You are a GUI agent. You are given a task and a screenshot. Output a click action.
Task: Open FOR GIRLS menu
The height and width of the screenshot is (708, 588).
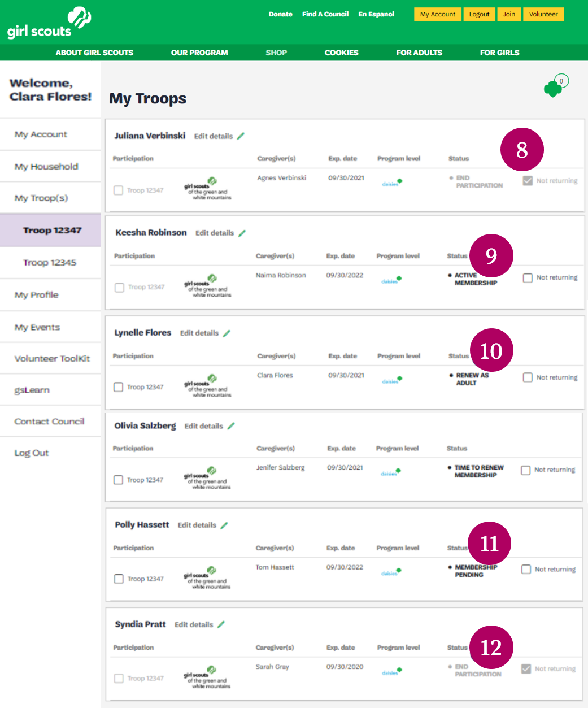click(x=500, y=53)
